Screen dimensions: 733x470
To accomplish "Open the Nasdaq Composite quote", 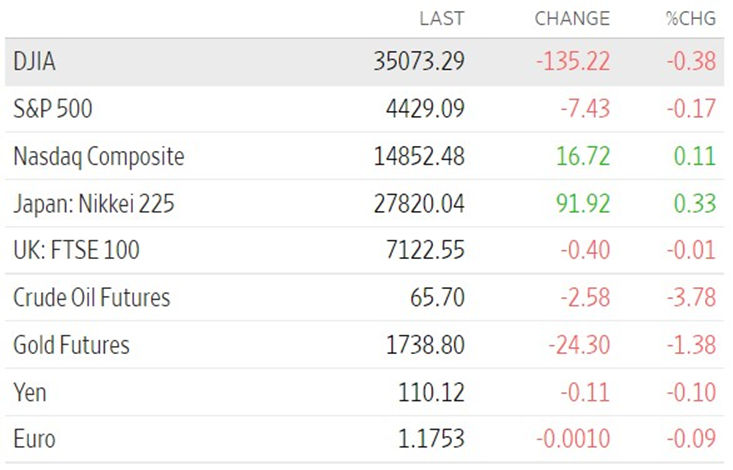I will (x=99, y=157).
